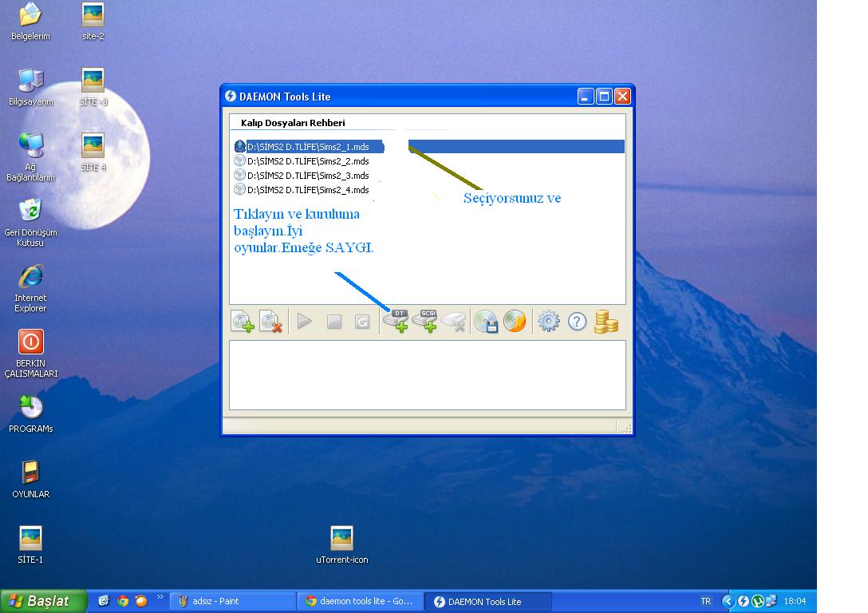Select the OYUNLAR desktop shortcut
This screenshot has height=613, width=868.
(x=30, y=480)
